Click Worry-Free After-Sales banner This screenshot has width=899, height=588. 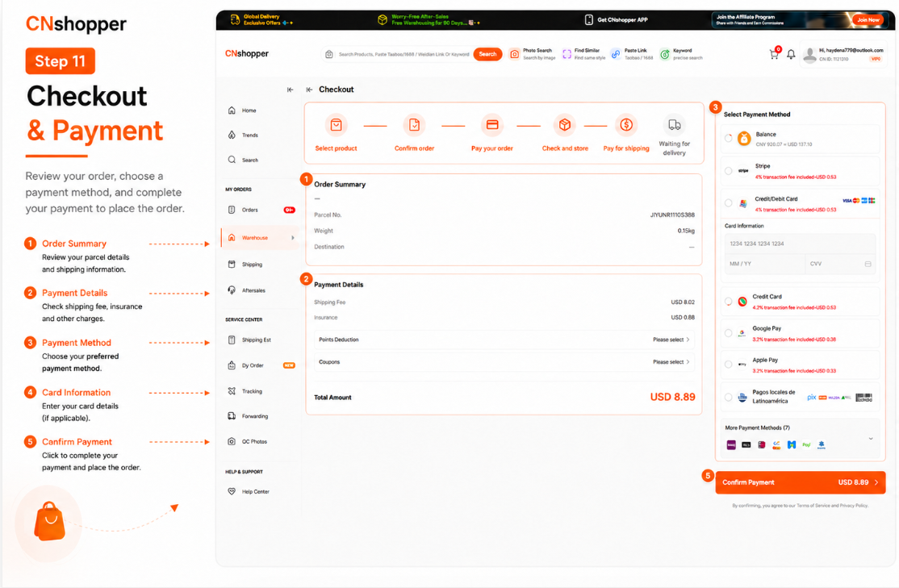[x=429, y=19]
